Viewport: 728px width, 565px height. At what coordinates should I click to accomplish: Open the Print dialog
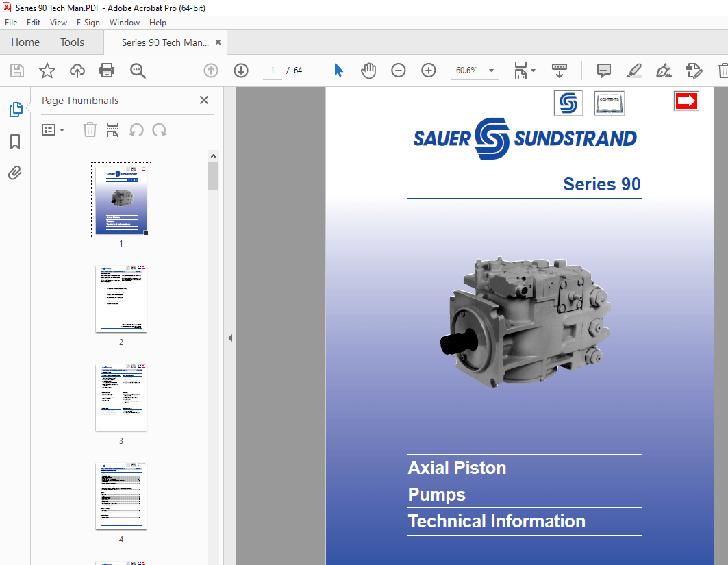click(107, 71)
